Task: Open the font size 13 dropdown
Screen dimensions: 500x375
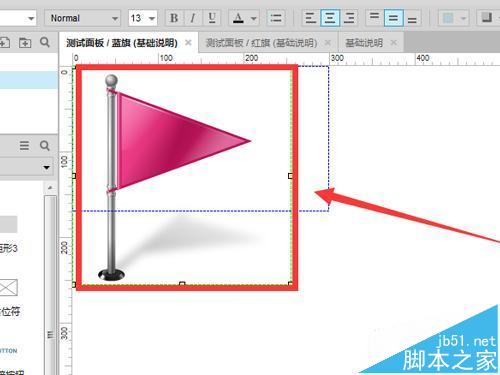Action: pos(143,18)
